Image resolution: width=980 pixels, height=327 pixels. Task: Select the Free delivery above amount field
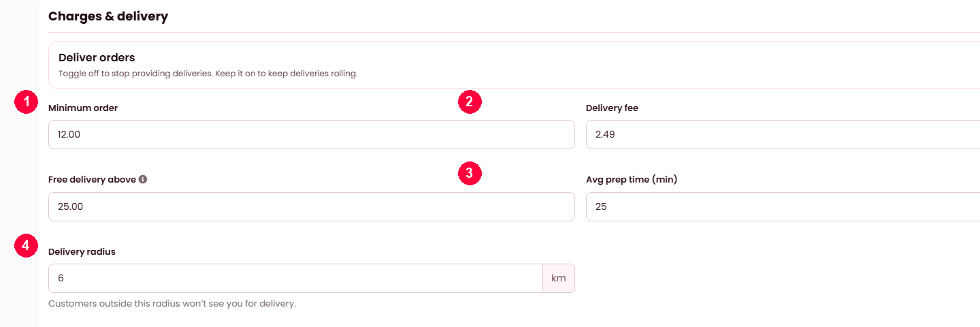(312, 206)
